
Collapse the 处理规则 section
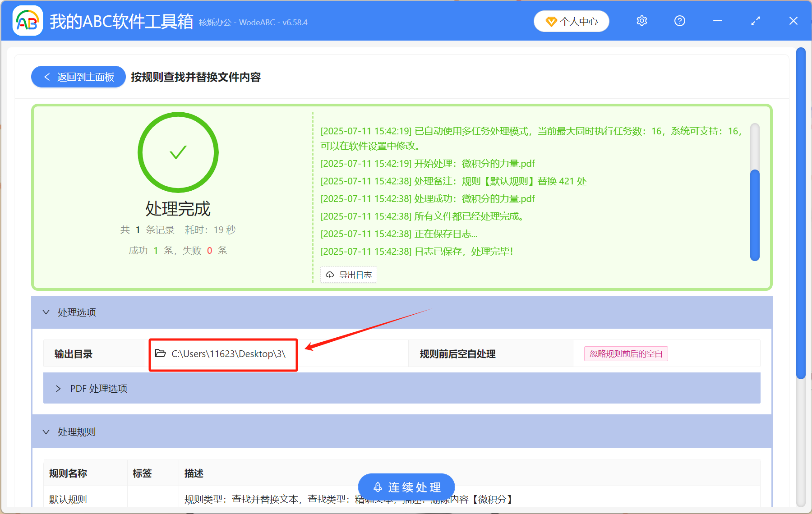[46, 431]
